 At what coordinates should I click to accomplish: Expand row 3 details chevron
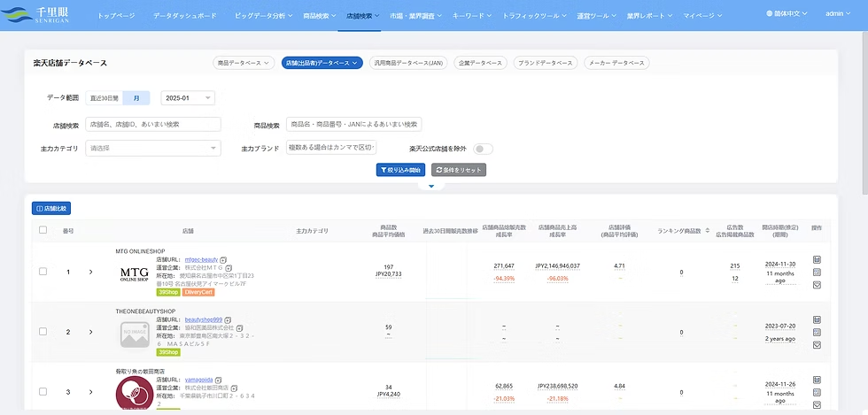tap(90, 392)
